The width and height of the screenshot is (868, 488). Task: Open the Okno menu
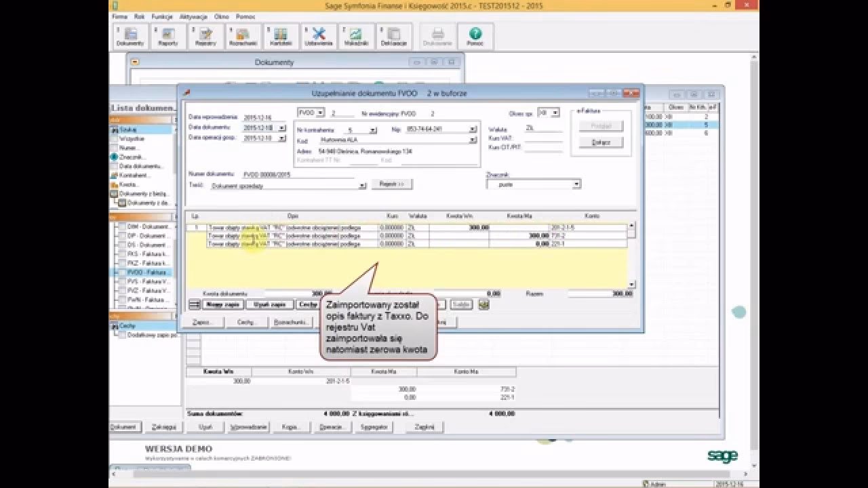[x=221, y=16]
